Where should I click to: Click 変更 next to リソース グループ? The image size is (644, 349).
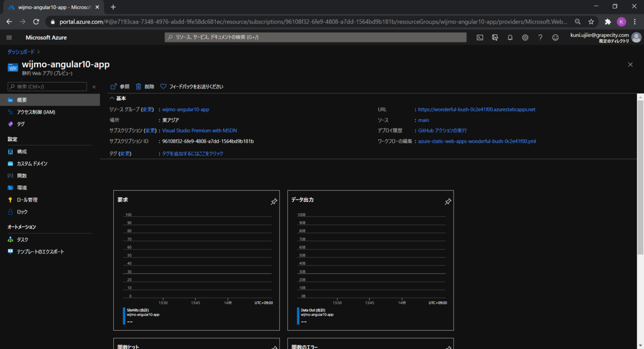point(148,109)
